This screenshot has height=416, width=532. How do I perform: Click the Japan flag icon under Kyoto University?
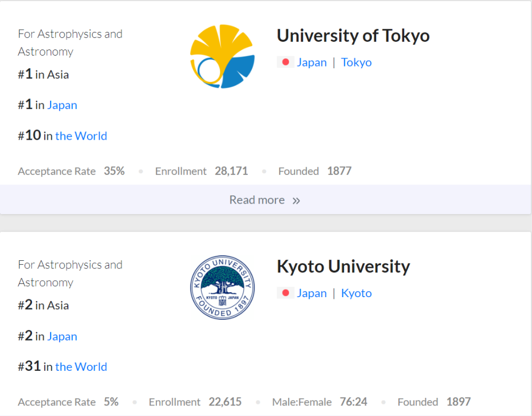[x=285, y=293]
